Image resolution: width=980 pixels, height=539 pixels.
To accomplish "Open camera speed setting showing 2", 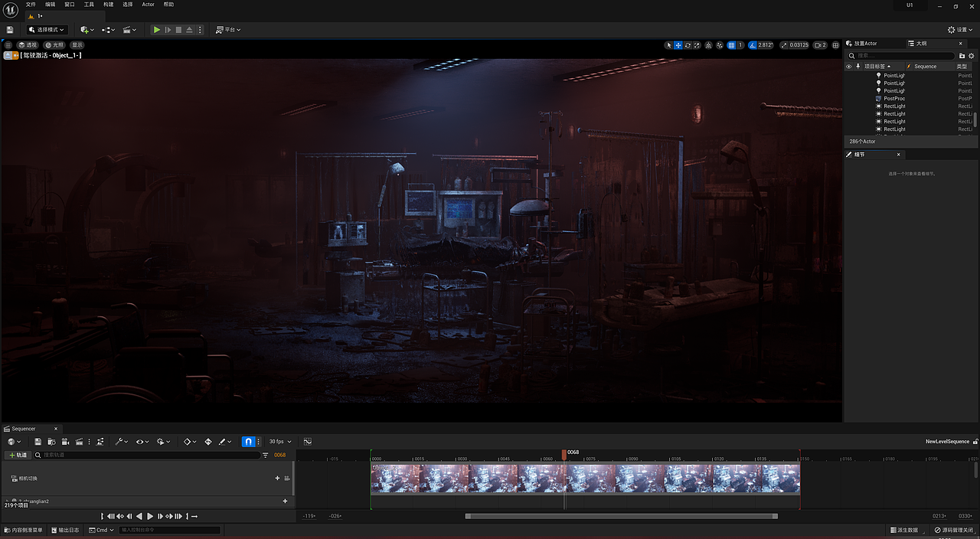I will pos(820,45).
